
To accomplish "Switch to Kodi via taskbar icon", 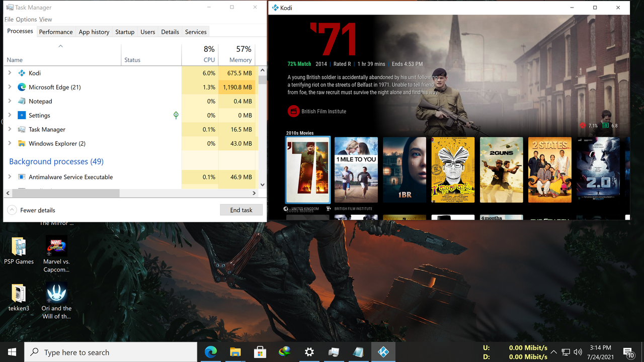I will click(x=383, y=352).
